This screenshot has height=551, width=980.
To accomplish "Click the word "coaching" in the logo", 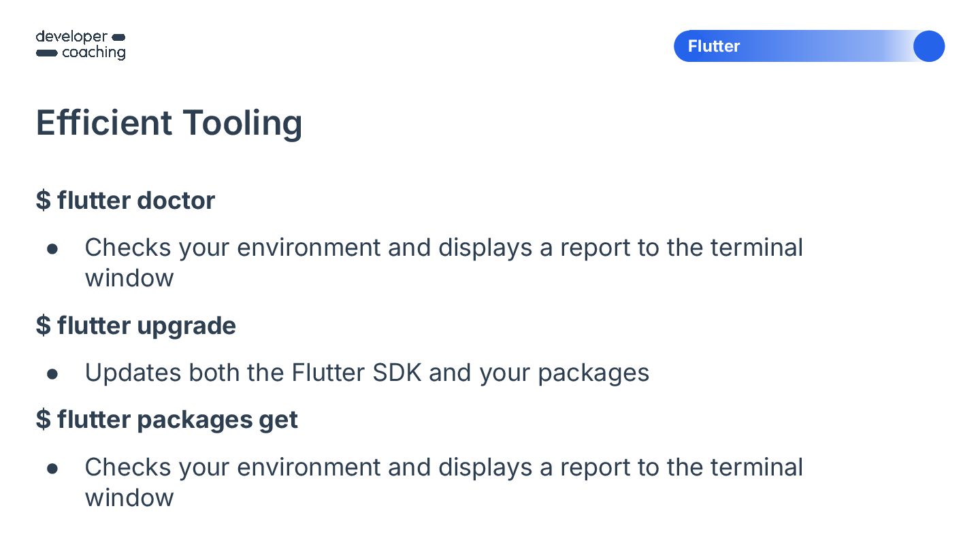I will 94,53.
